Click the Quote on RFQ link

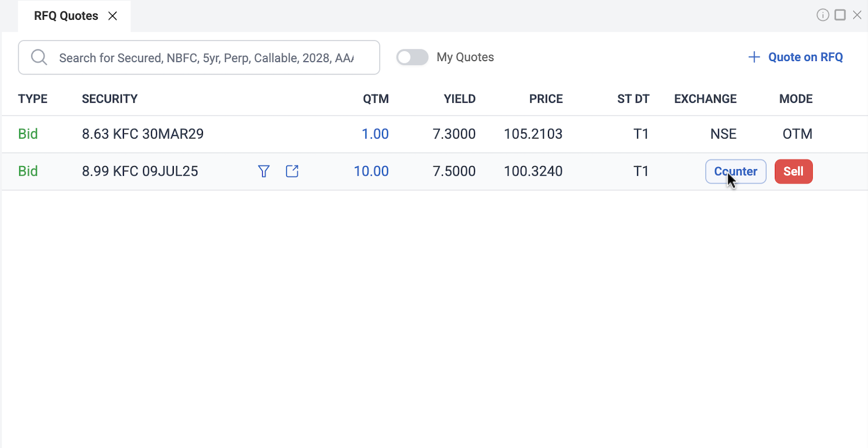point(805,57)
